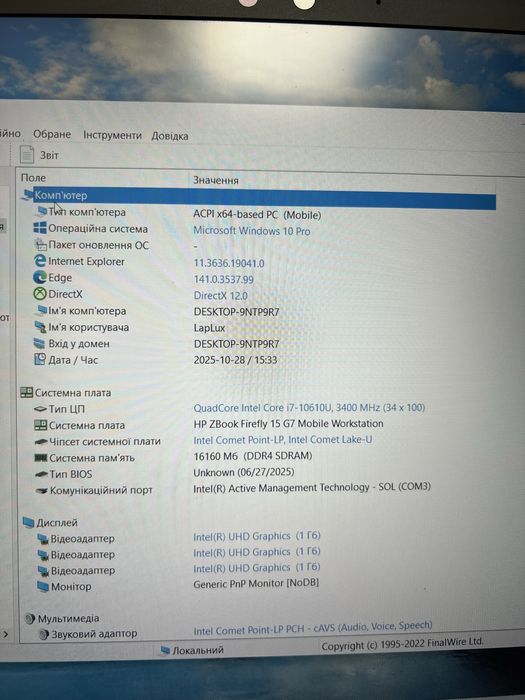Click the Монітор icon
Viewport: 525px width, 700px height.
(x=43, y=586)
